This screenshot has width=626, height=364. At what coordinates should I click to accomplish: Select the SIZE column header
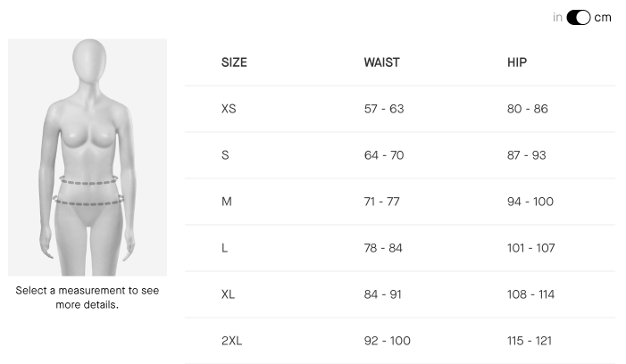234,62
